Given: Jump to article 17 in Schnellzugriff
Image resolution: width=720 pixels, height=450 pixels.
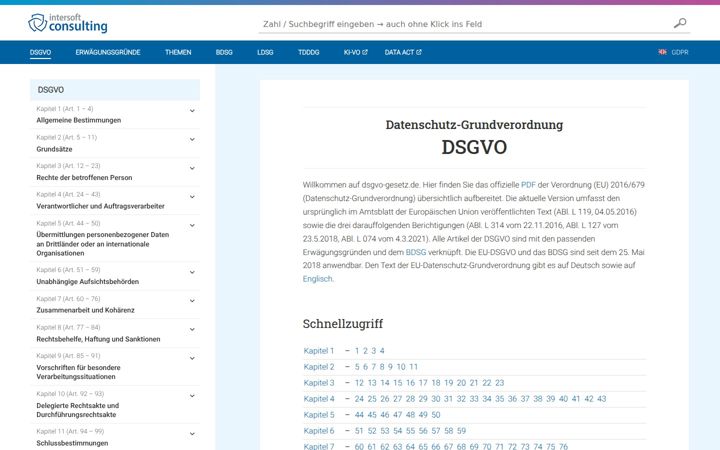Looking at the screenshot, I should pyautogui.click(x=423, y=383).
